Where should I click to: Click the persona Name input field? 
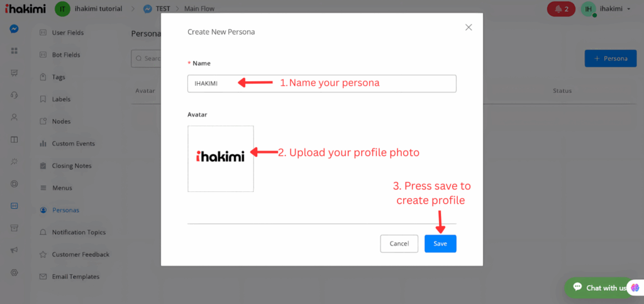pos(321,83)
